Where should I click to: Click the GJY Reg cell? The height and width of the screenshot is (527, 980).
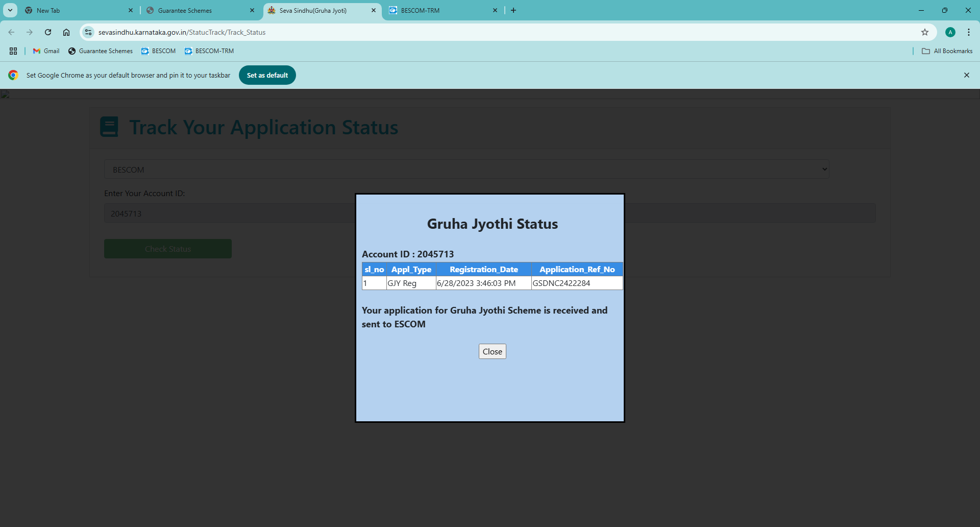coord(411,283)
